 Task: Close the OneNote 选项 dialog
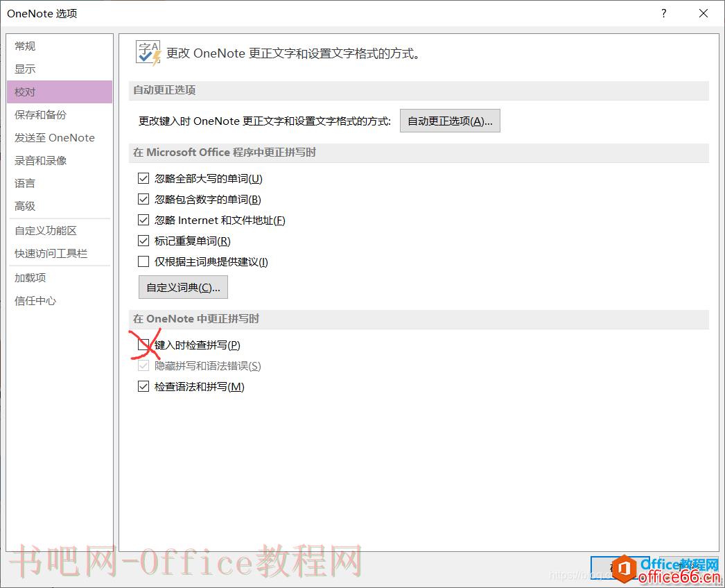click(704, 13)
